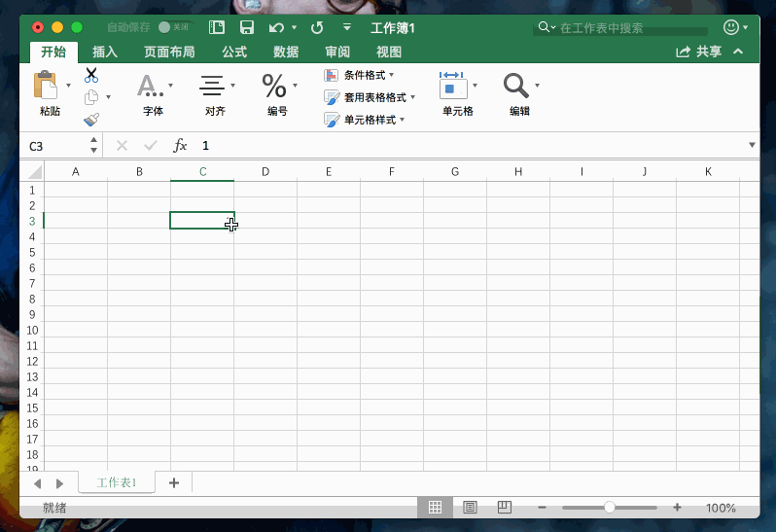Click the Paste clipboard icon
This screenshot has width=776, height=532.
(45, 85)
